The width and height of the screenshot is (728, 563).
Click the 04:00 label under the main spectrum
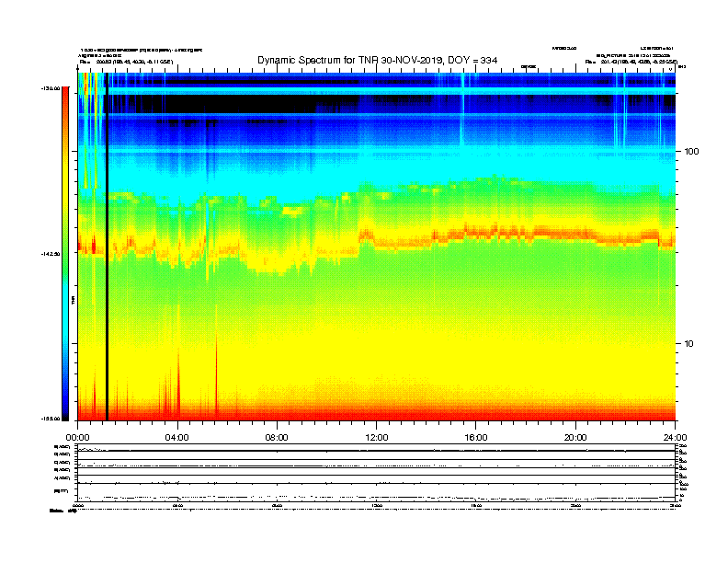coord(177,438)
